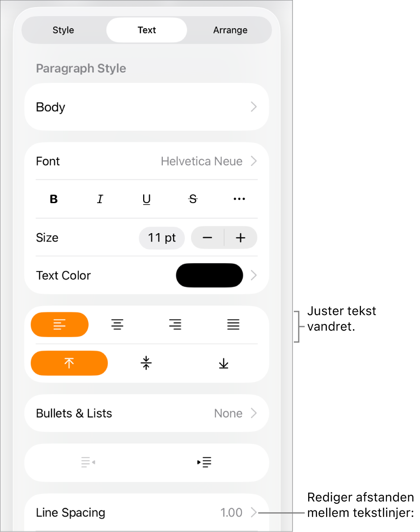420x532 pixels.
Task: Expand Bullets & Lists options
Action: pos(146,413)
